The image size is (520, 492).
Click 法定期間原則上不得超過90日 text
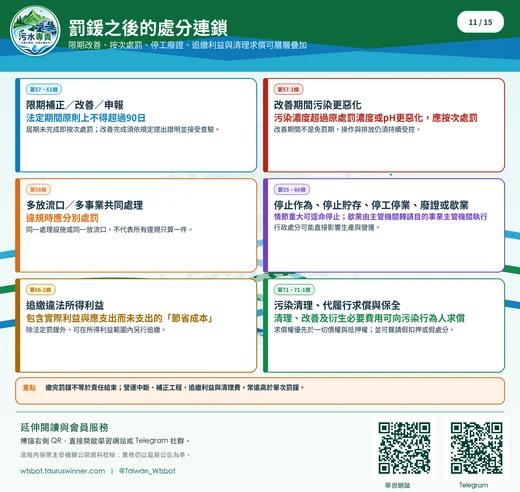pos(86,118)
